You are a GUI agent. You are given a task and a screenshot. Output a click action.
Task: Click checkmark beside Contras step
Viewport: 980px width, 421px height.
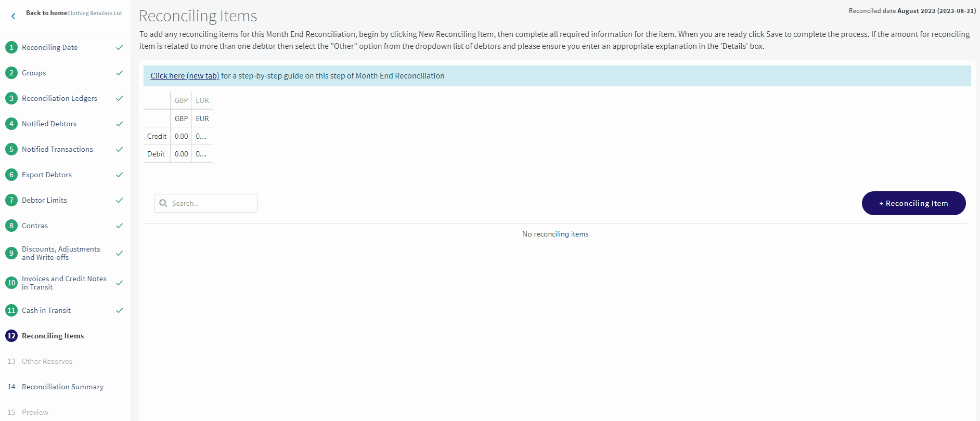[119, 226]
